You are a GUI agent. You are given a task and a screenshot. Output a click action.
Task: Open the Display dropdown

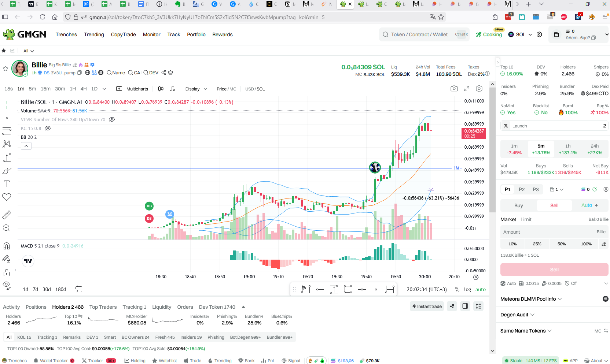(x=196, y=89)
